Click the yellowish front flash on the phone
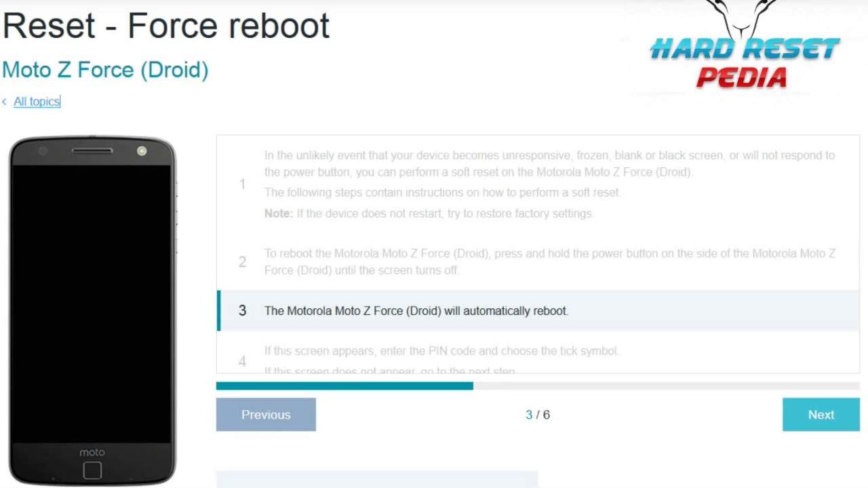 pos(142,151)
